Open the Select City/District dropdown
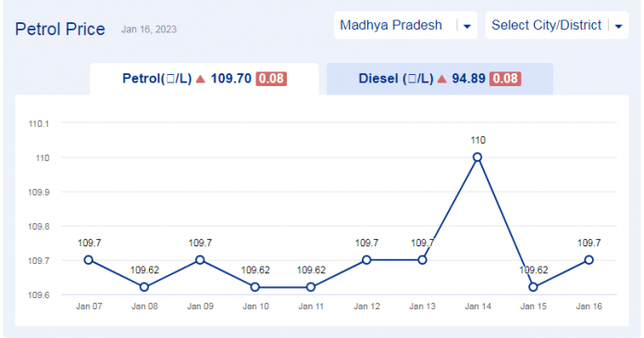Image resolution: width=644 pixels, height=338 pixels. pyautogui.click(x=557, y=26)
